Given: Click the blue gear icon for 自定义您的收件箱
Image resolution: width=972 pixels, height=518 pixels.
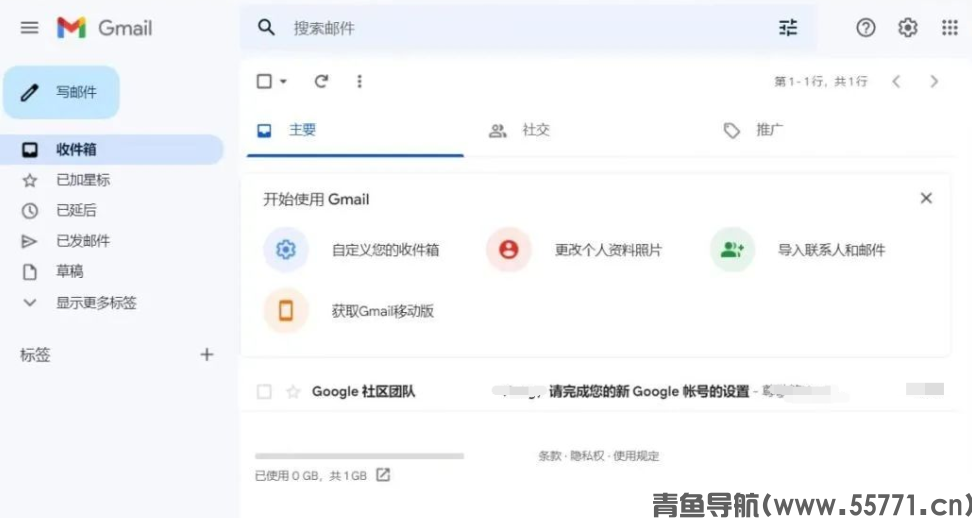Looking at the screenshot, I should (286, 250).
